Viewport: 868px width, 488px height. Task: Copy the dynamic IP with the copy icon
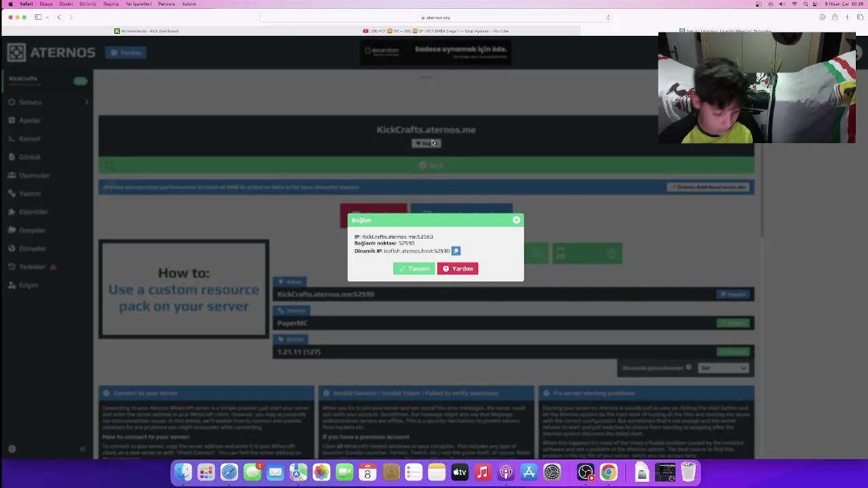[x=456, y=251]
